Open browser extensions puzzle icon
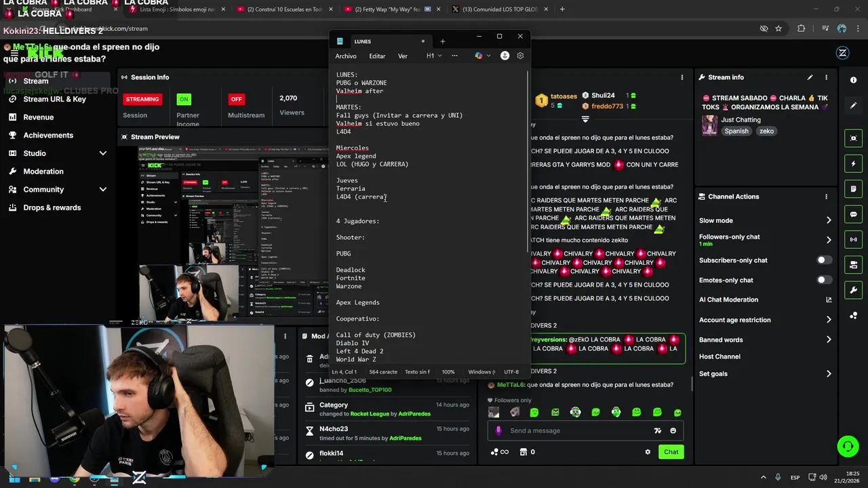The height and width of the screenshot is (488, 868). pyautogui.click(x=802, y=28)
